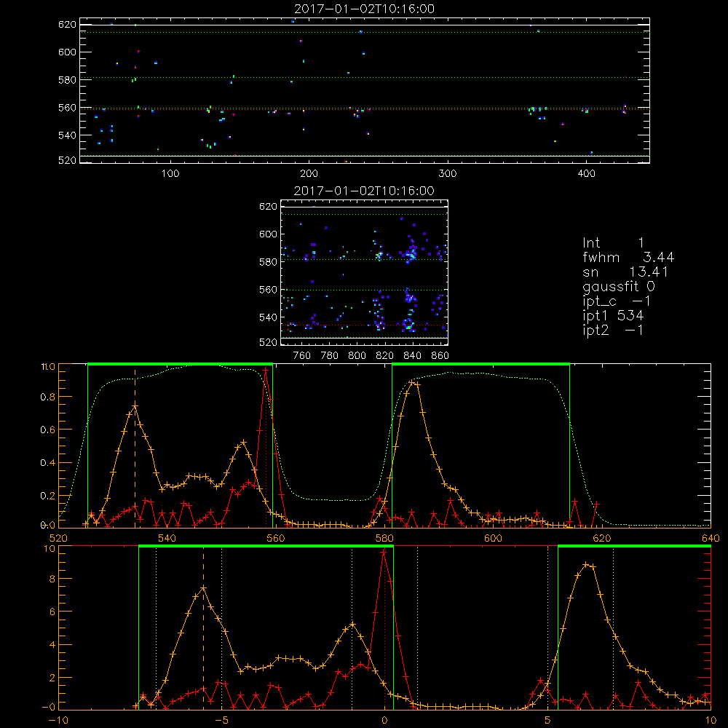Click x-axis label 640 on third plot
728x728 pixels.
pyautogui.click(x=711, y=538)
